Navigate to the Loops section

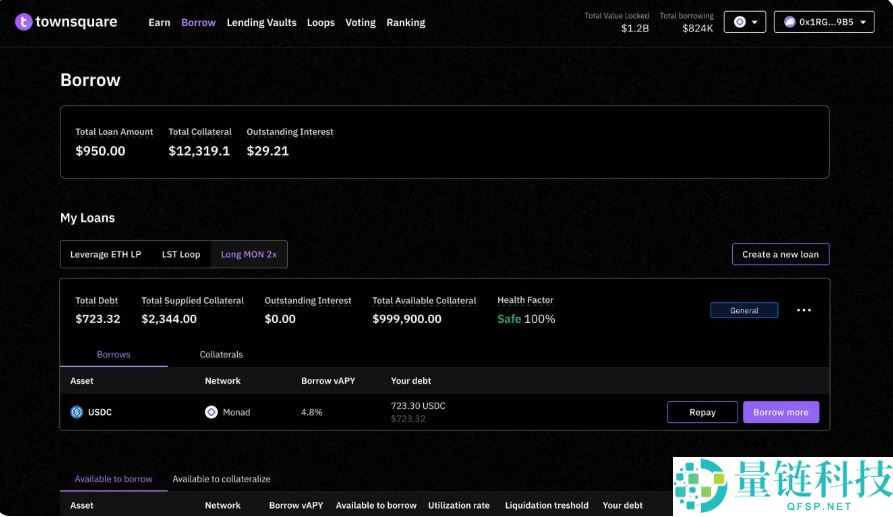(x=321, y=22)
